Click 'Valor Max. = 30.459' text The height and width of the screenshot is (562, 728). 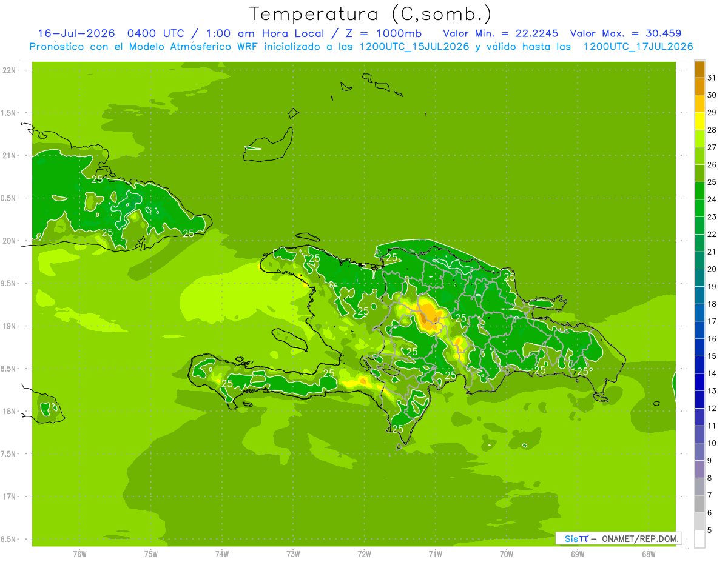pos(626,33)
